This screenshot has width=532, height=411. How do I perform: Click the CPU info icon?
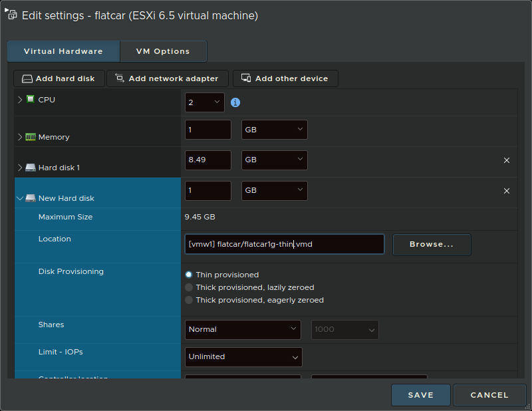pos(235,102)
